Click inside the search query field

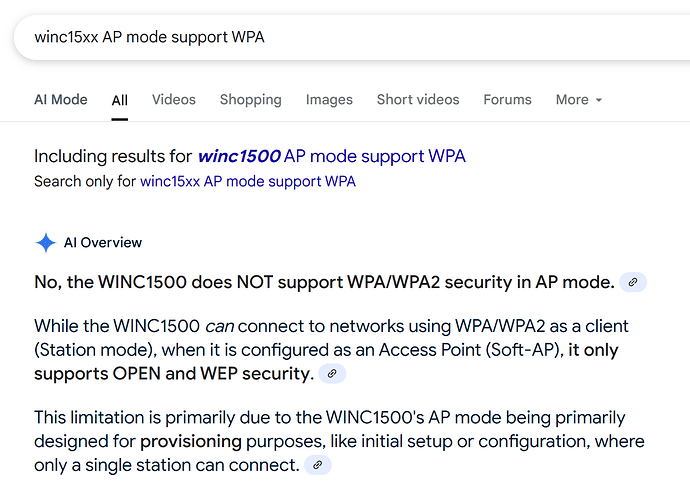(352, 37)
